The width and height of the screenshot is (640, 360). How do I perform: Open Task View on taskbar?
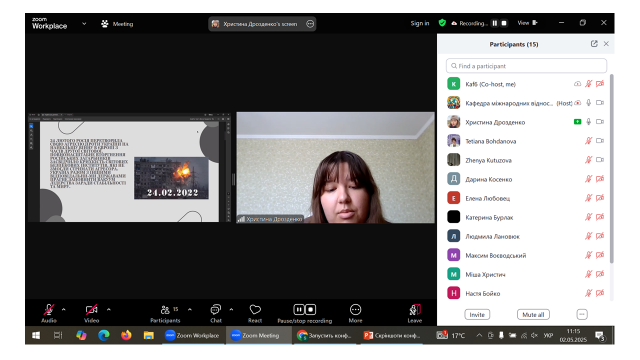pyautogui.click(x=58, y=336)
